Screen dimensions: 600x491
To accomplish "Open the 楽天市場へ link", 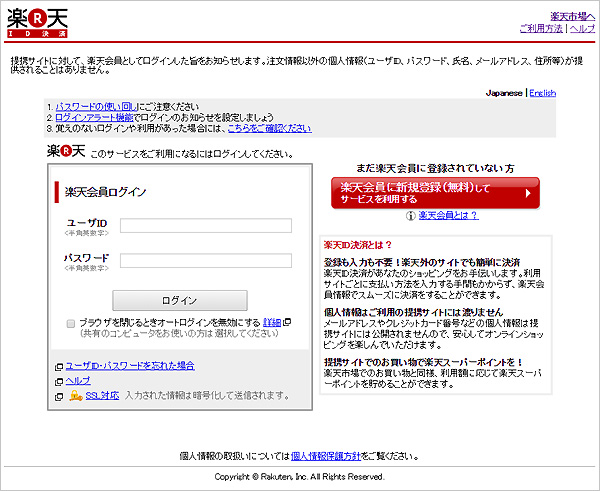I will point(573,16).
